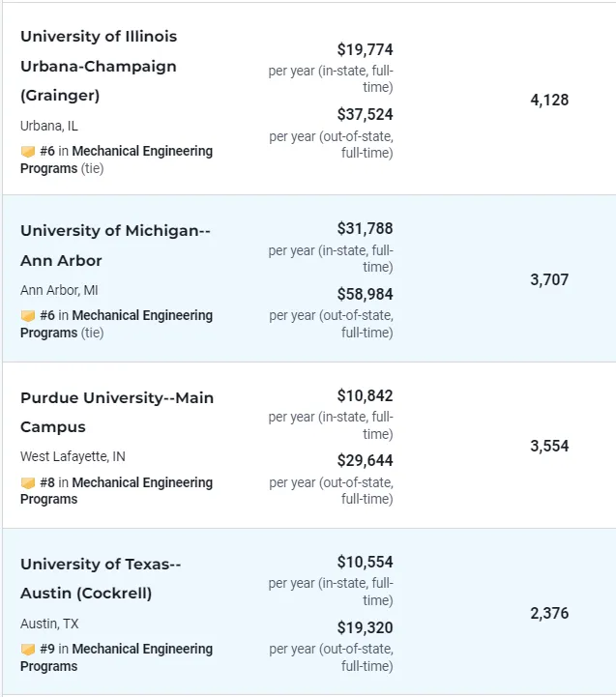The width and height of the screenshot is (616, 697).
Task: Click the ranking badge icon beside Illinois #6
Action: coord(28,152)
